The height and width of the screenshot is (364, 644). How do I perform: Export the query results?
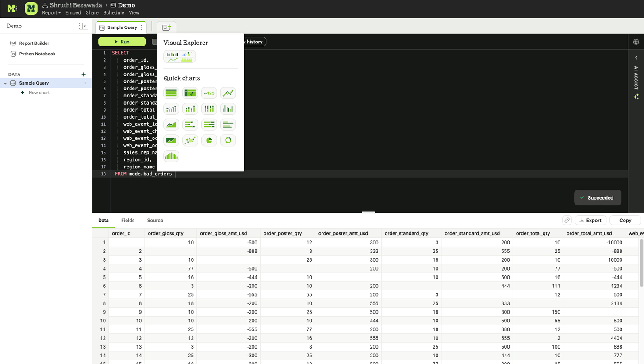[590, 221]
